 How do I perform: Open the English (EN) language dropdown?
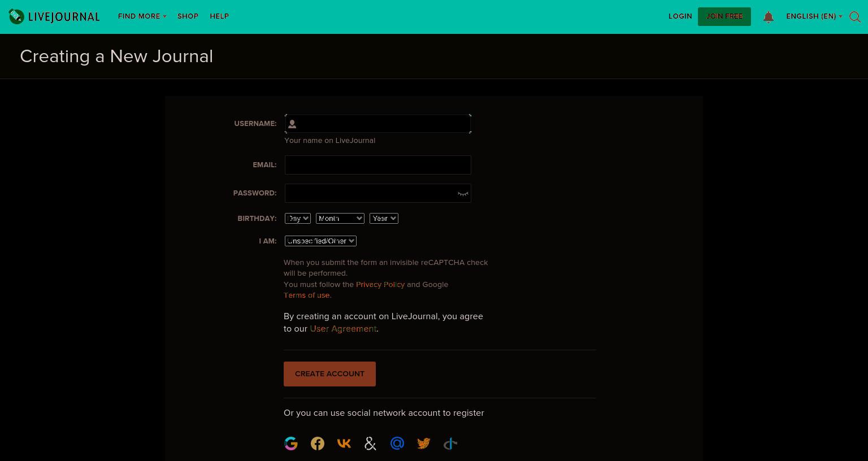click(814, 16)
